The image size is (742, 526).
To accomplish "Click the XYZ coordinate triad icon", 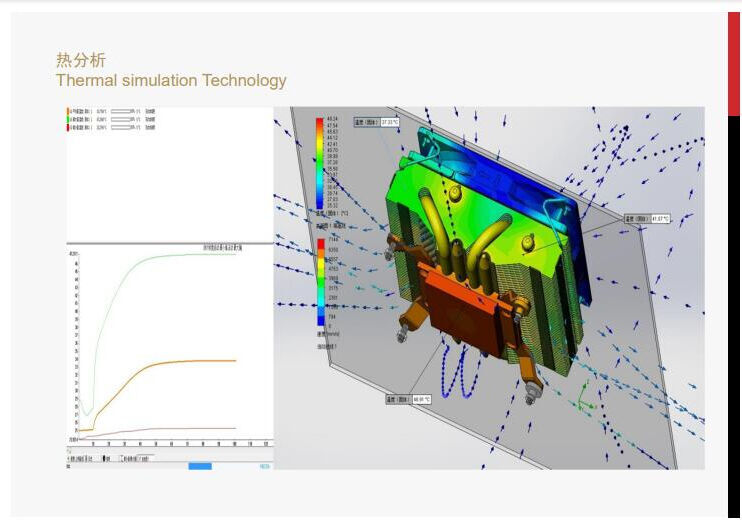I will [582, 405].
